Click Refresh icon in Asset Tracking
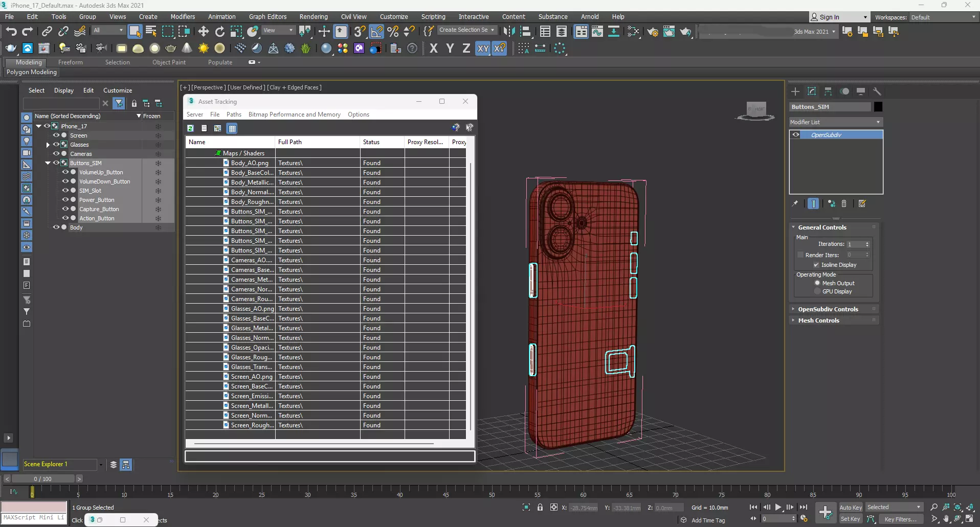The height and width of the screenshot is (527, 980). (191, 128)
